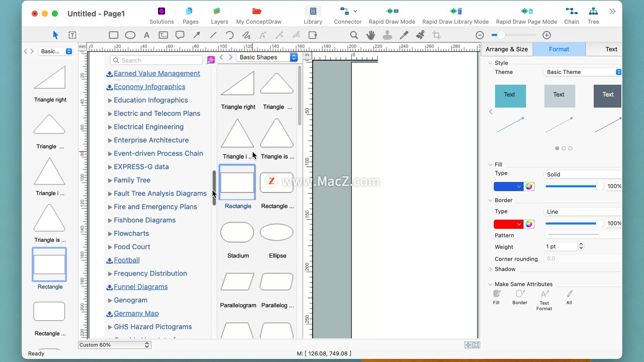
Task: Open the Fill Type dropdown
Action: (583, 174)
